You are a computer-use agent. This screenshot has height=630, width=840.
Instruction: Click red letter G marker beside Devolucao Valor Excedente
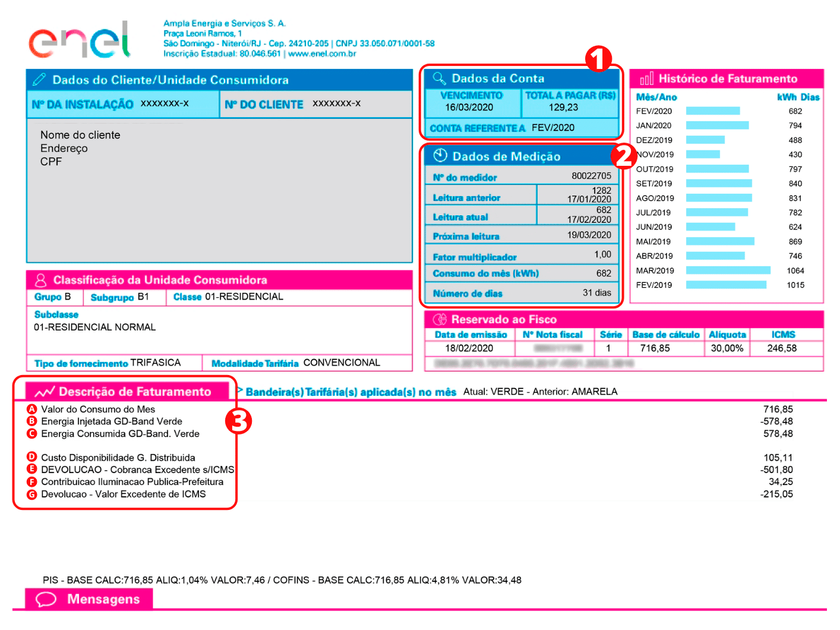32,494
